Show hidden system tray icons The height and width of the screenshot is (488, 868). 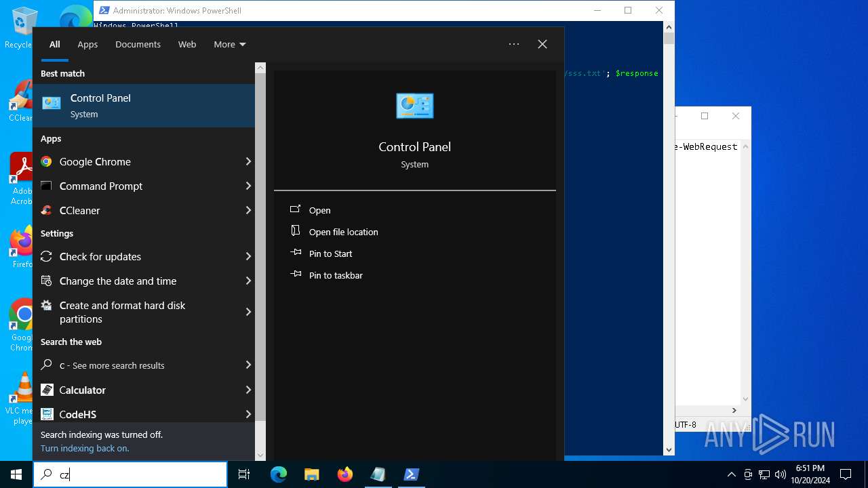(731, 474)
